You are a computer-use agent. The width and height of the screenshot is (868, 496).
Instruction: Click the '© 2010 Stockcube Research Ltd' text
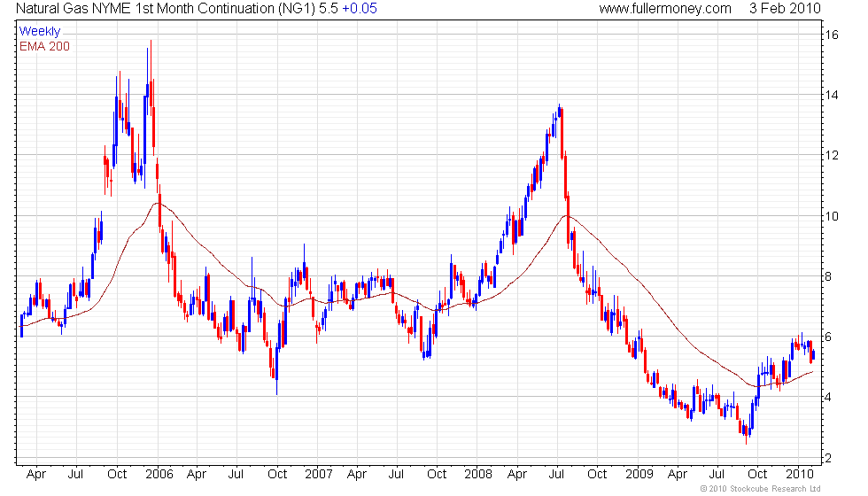coord(760,489)
